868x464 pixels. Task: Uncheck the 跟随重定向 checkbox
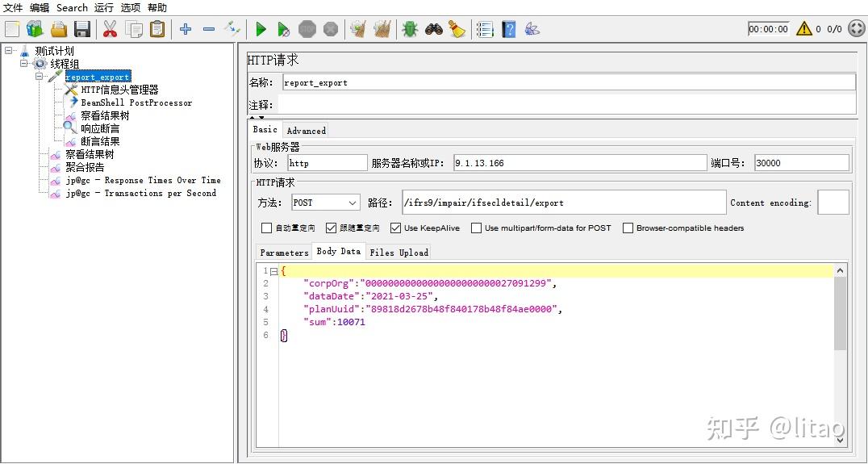click(x=331, y=228)
